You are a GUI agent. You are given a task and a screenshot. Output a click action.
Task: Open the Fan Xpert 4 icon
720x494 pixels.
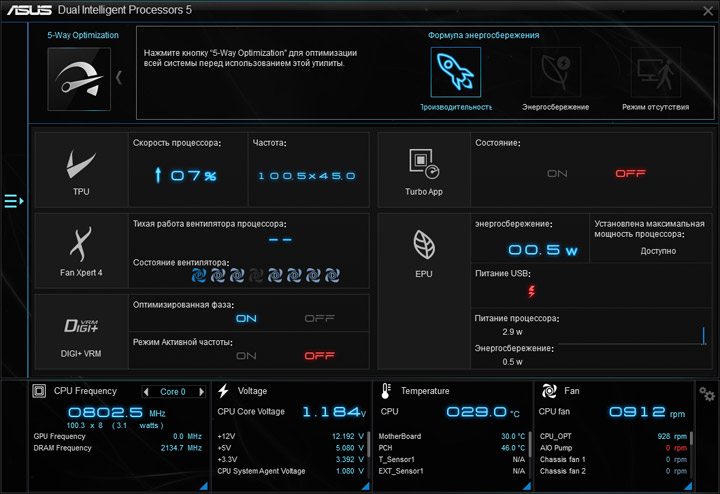coord(81,244)
